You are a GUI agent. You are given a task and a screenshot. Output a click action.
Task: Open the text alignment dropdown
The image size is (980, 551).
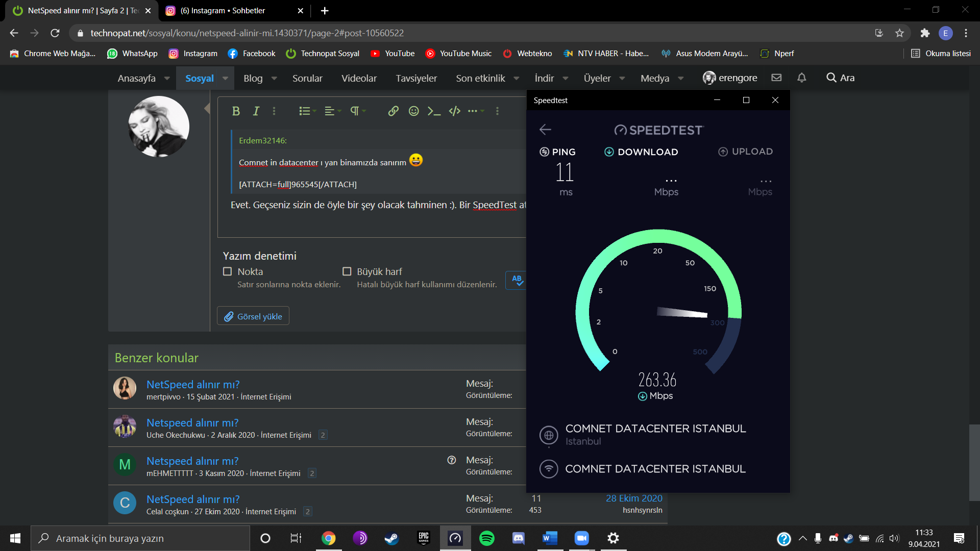[x=333, y=111]
